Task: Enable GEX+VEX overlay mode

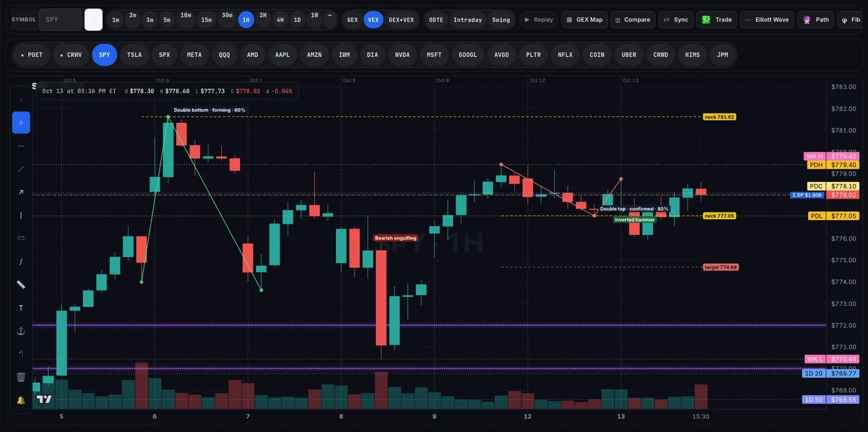Action: click(x=401, y=20)
